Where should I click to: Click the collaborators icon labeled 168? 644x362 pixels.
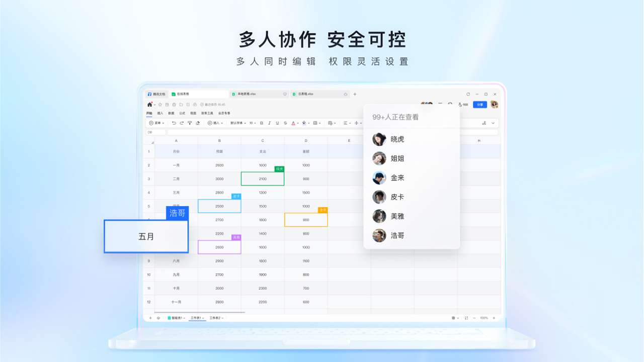click(463, 105)
